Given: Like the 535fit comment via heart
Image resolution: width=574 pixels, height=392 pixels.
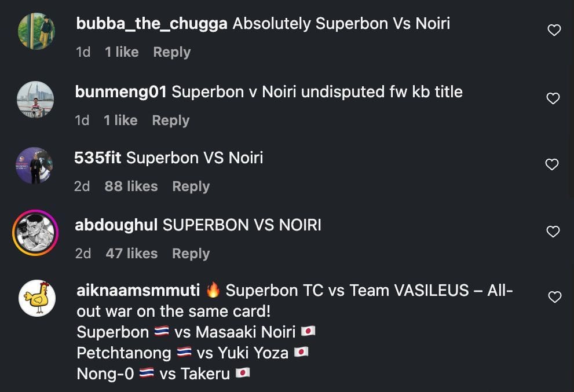Looking at the screenshot, I should tap(553, 164).
